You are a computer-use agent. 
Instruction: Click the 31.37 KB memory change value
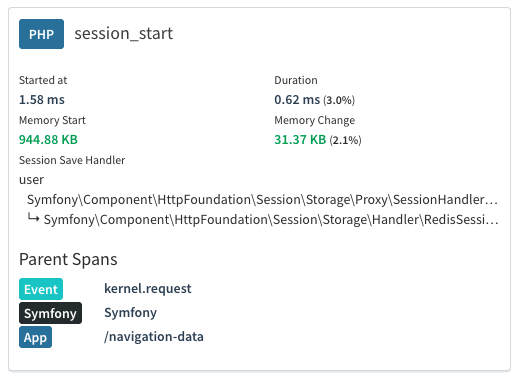[300, 140]
